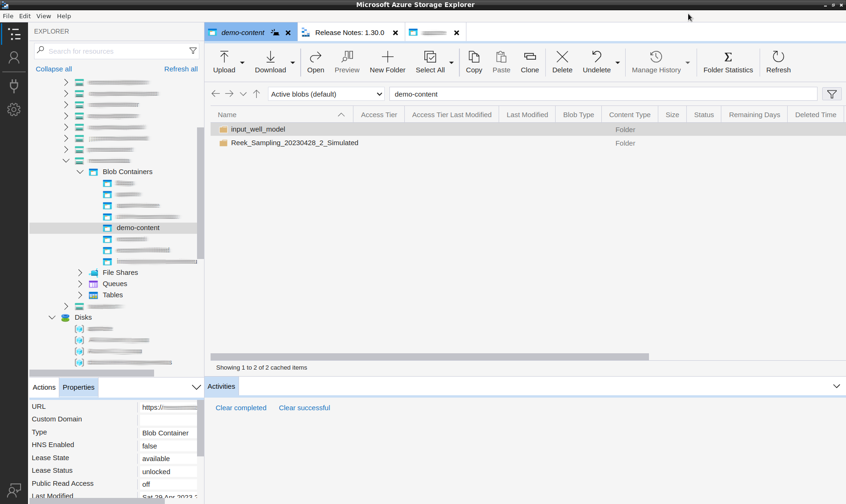Click the horizontal scrollbar under the blob list
Image resolution: width=846 pixels, height=504 pixels.
click(x=430, y=357)
